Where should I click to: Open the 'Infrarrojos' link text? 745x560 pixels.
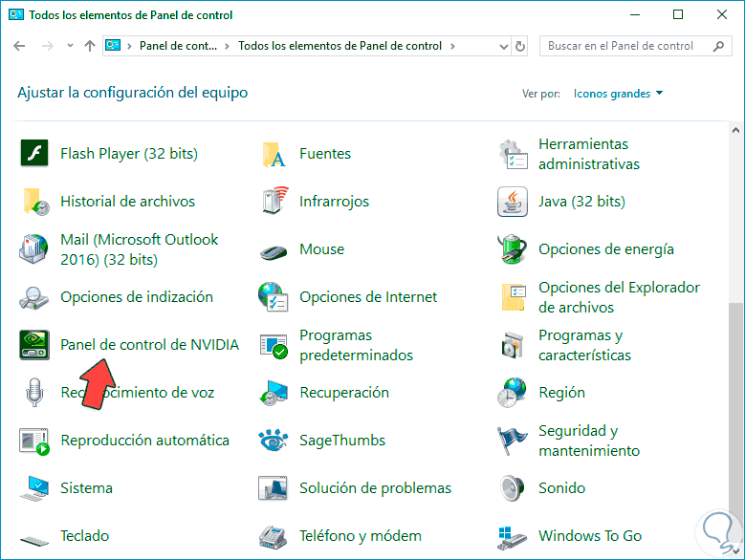[x=334, y=202]
